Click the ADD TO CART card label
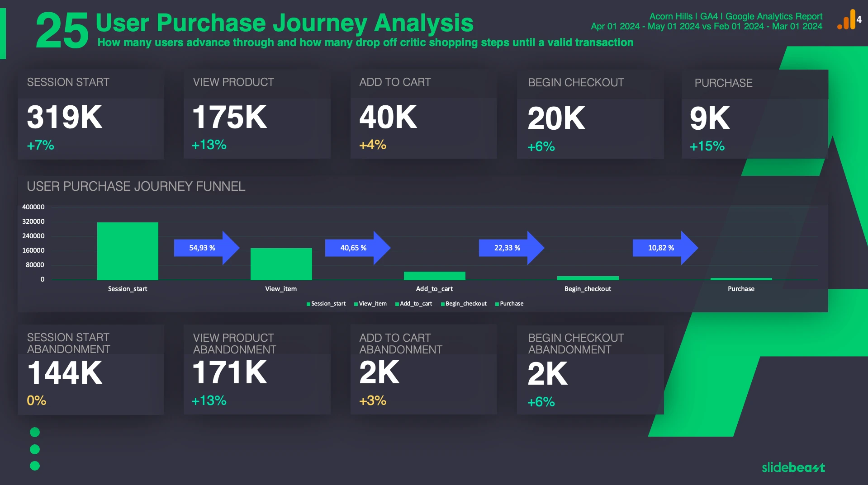The width and height of the screenshot is (868, 485). [x=395, y=82]
